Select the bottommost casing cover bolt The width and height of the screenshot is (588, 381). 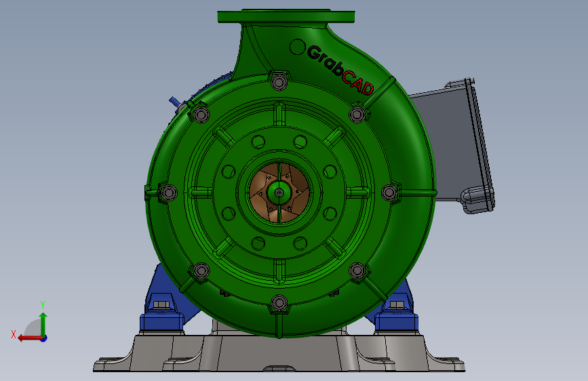(x=279, y=302)
